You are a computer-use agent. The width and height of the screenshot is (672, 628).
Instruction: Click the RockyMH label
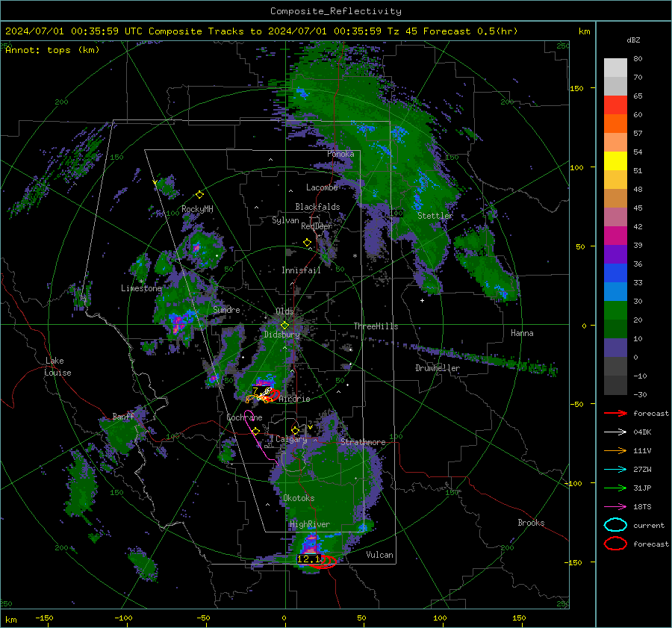tap(197, 209)
